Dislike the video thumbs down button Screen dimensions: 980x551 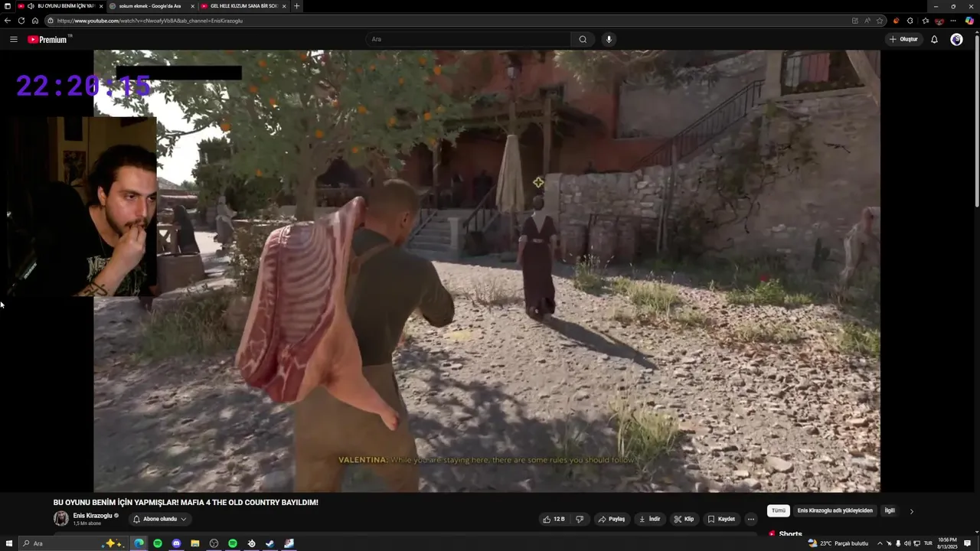pyautogui.click(x=580, y=519)
